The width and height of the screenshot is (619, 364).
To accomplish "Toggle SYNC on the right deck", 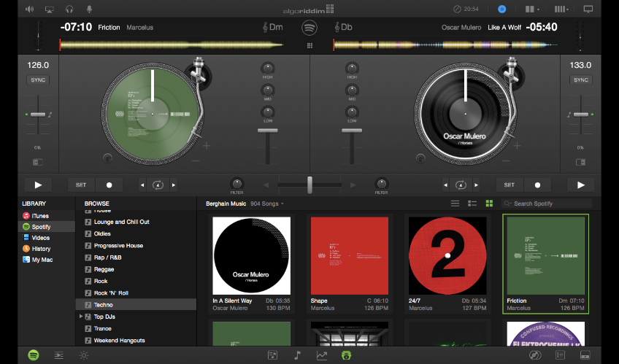I will click(x=581, y=80).
